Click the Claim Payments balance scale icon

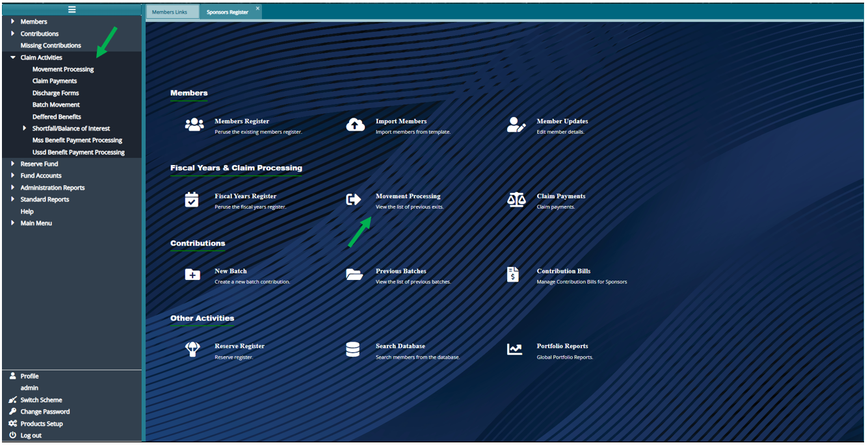pyautogui.click(x=516, y=200)
